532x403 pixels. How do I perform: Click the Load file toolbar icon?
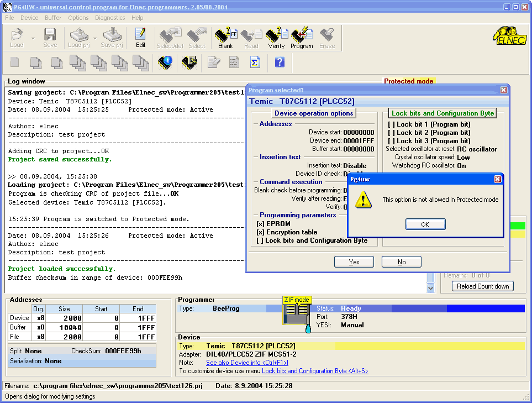pyautogui.click(x=17, y=38)
